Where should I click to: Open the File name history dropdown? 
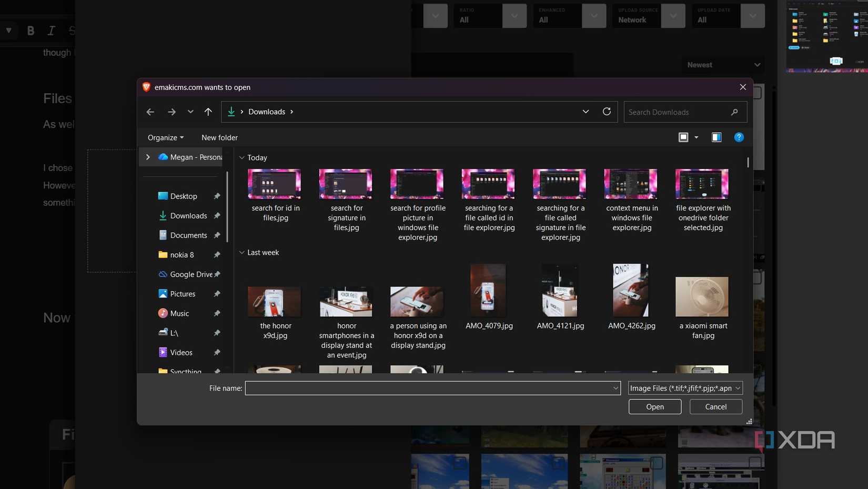[615, 388]
